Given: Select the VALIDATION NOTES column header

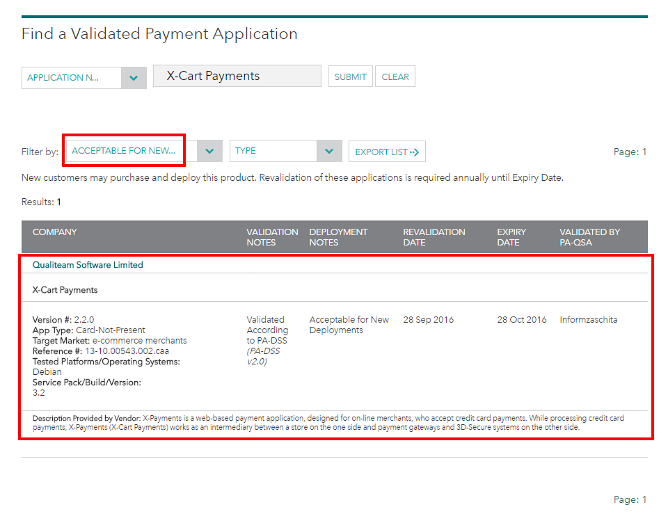Looking at the screenshot, I should coord(272,237).
